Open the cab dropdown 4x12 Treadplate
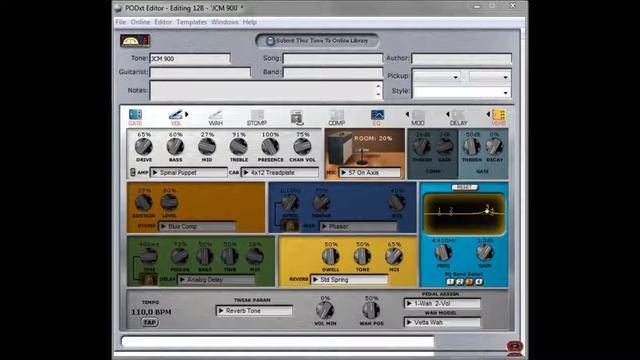Image resolution: width=640 pixels, height=360 pixels. pyautogui.click(x=280, y=173)
